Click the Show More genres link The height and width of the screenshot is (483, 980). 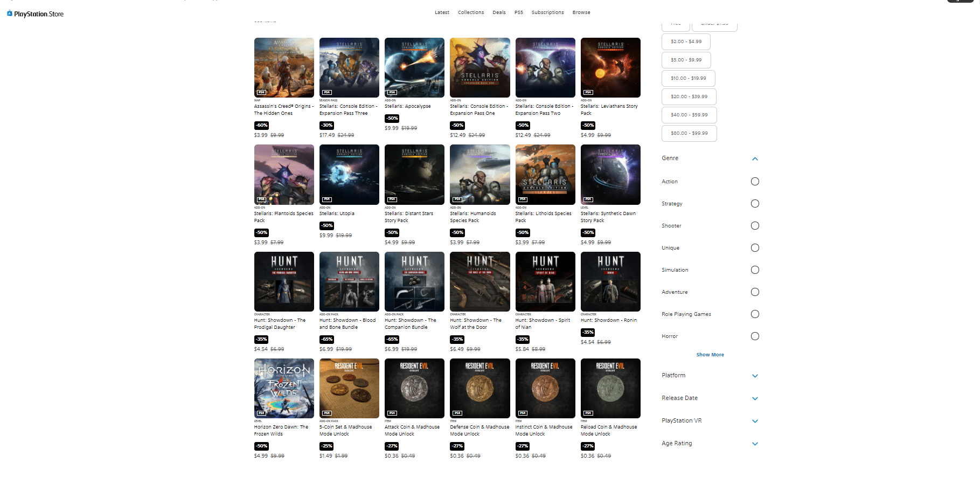pos(710,355)
